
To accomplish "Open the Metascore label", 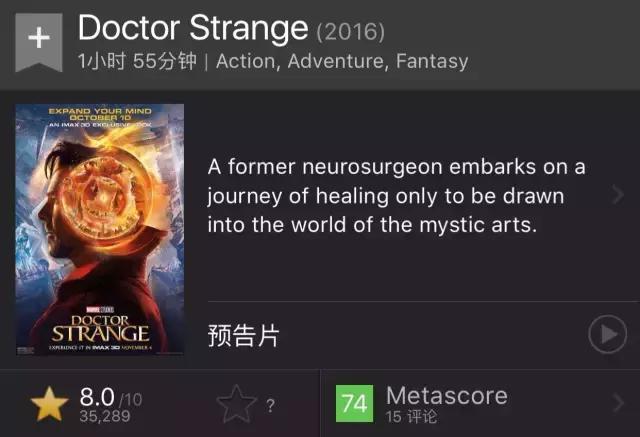I will click(x=446, y=396).
